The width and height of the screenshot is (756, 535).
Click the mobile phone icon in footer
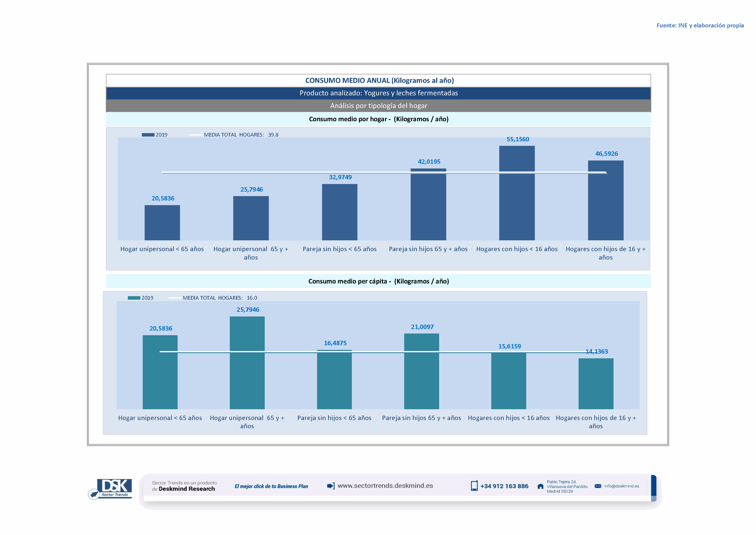(x=474, y=486)
